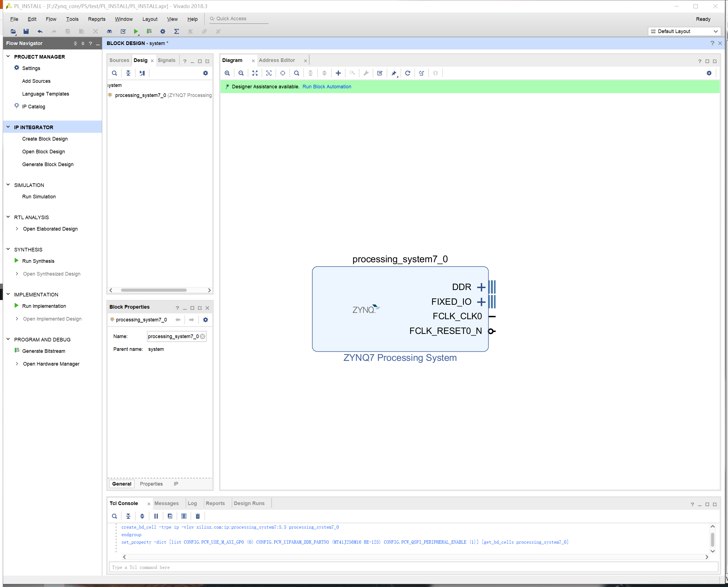Click Run Block Automation link
The image size is (728, 587).
pyautogui.click(x=327, y=87)
